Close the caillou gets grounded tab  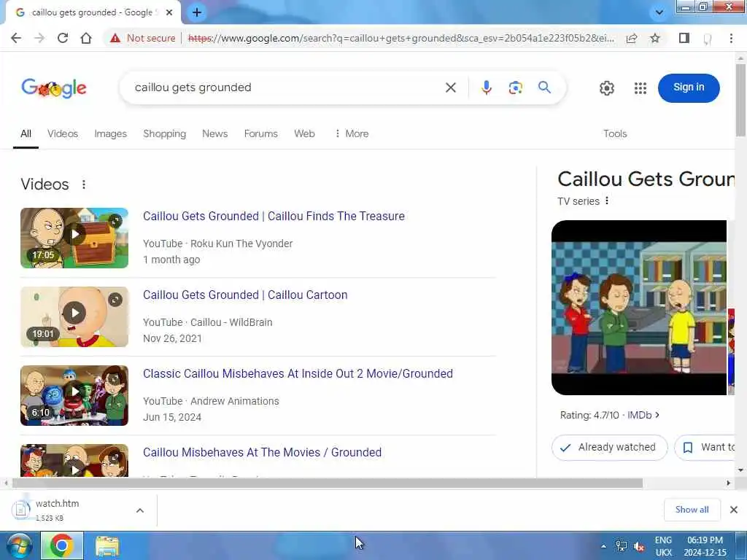point(169,12)
